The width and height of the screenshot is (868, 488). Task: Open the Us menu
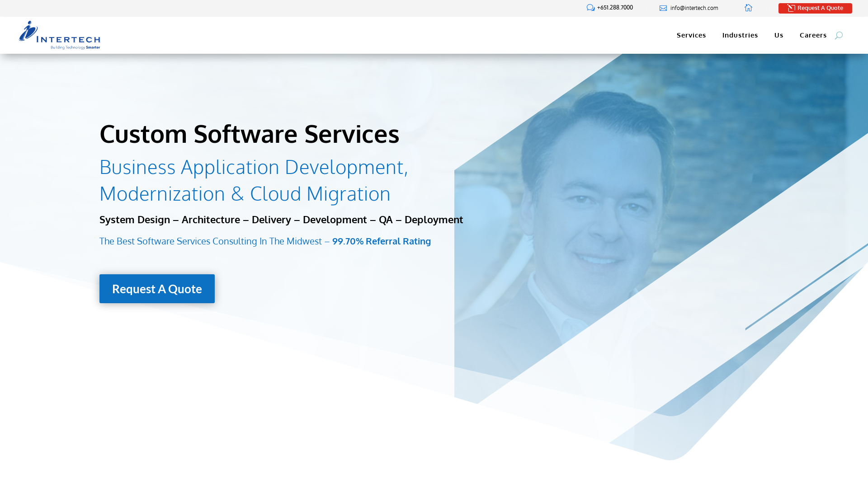[x=778, y=35]
